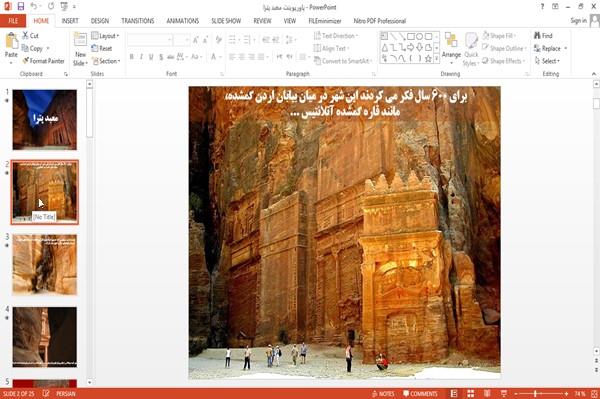The width and height of the screenshot is (600, 399).
Task: Select the star shape in the shapes gallery
Action: [x=428, y=59]
